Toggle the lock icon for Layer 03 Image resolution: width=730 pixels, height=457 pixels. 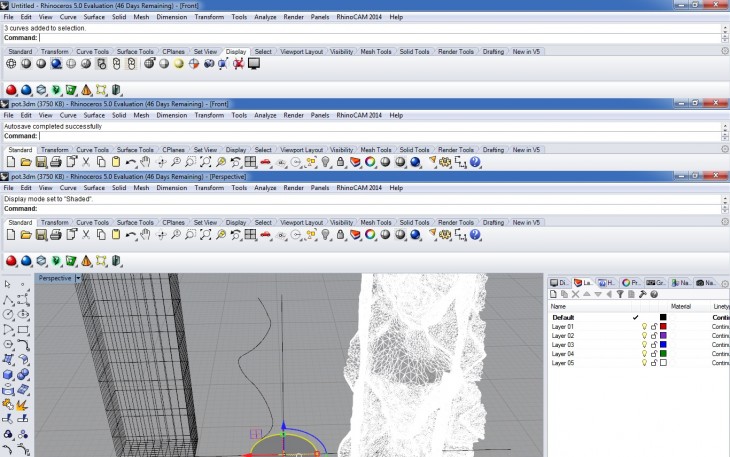[x=654, y=345]
